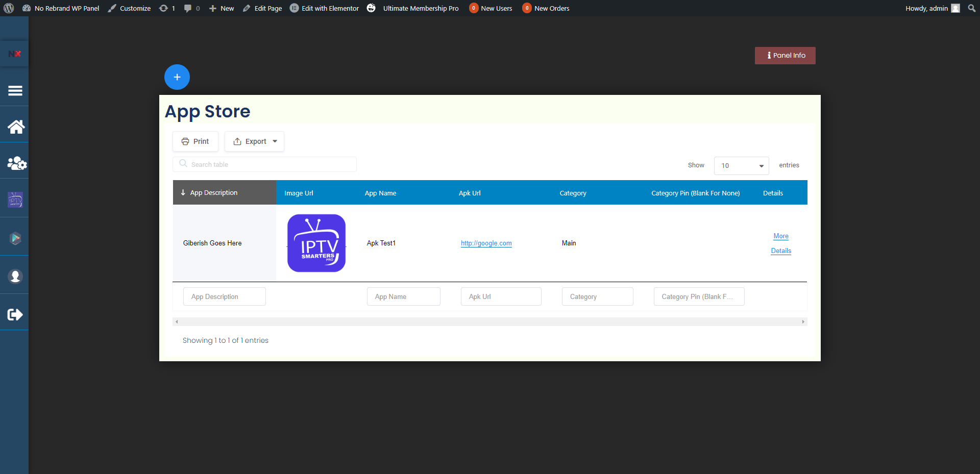
Task: Click the horizontal scrollbar left arrow
Action: click(x=177, y=322)
